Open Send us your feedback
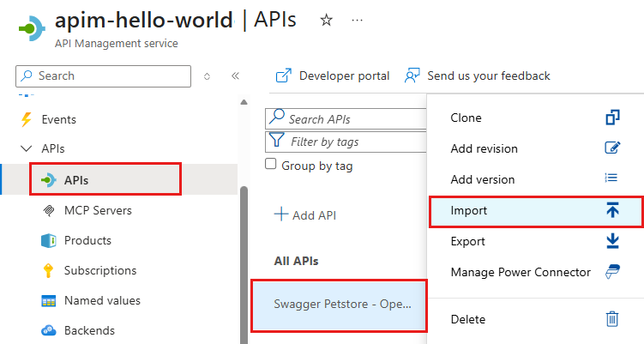 (x=488, y=76)
